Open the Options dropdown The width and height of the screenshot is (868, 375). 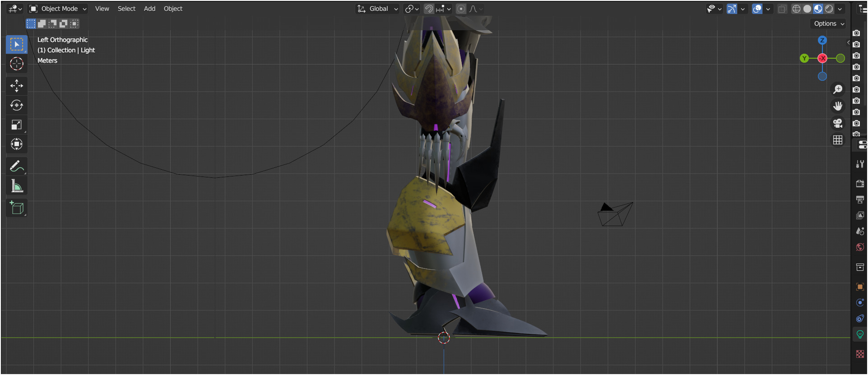pyautogui.click(x=829, y=23)
